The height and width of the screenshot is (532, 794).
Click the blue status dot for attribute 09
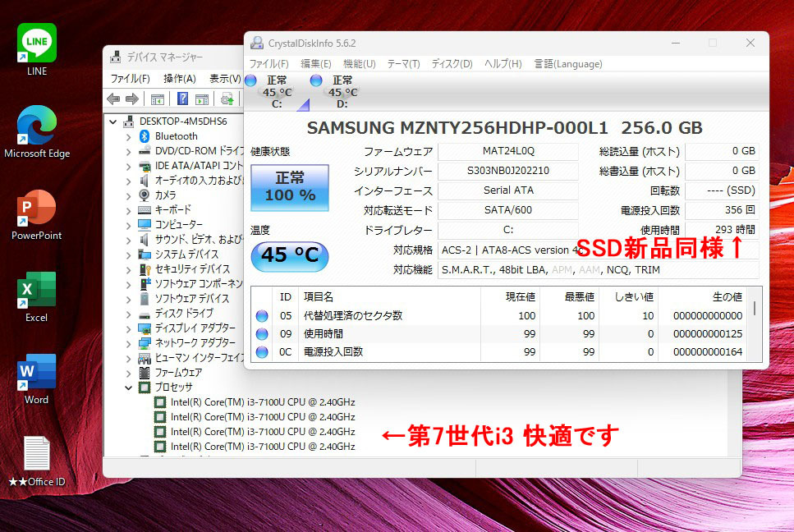pos(262,334)
